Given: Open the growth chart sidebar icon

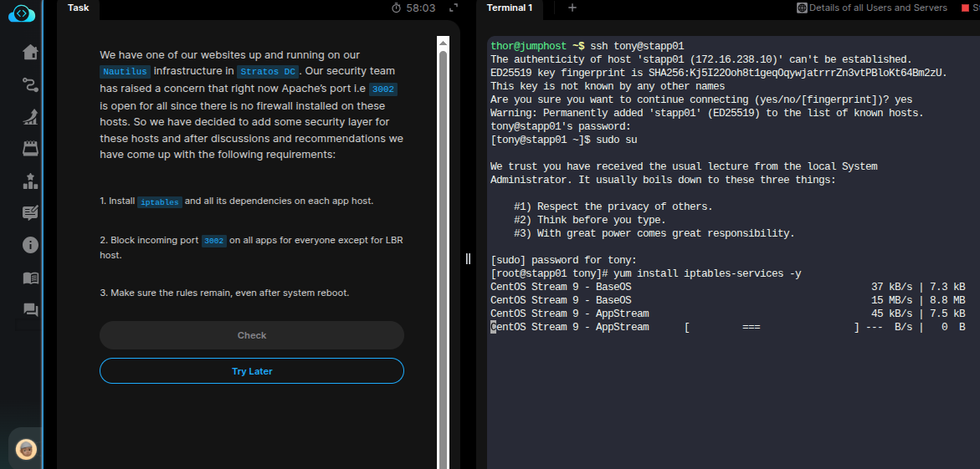Looking at the screenshot, I should click(30, 117).
